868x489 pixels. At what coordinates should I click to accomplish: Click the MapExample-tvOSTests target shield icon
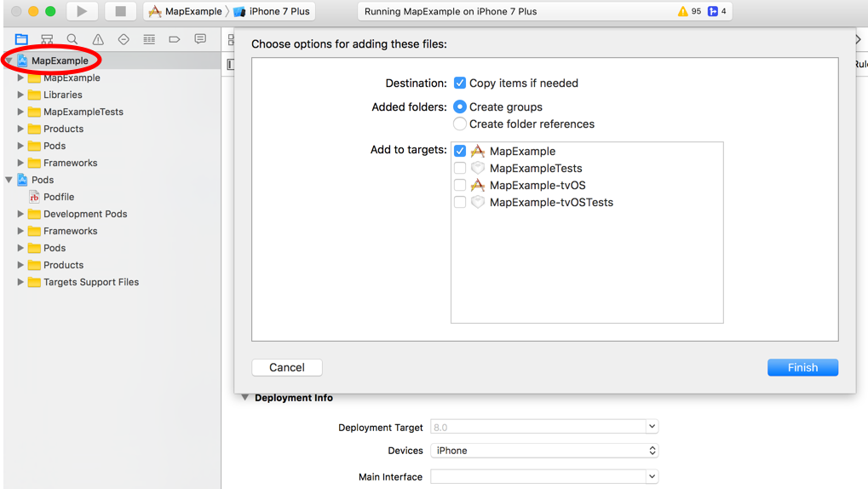(x=478, y=202)
